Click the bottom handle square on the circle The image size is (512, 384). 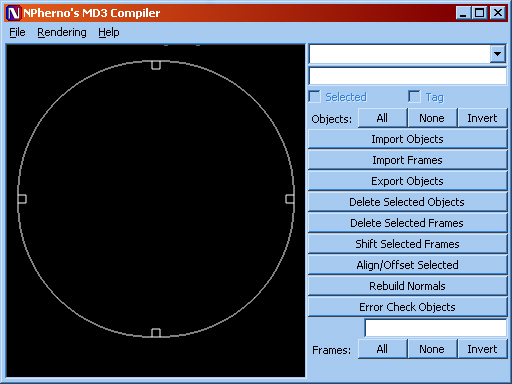[x=156, y=333]
